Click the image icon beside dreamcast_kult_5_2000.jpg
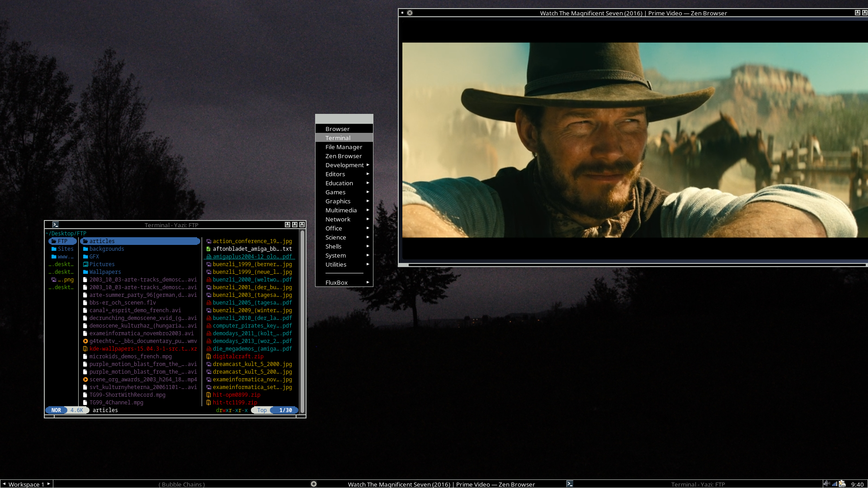Screen dimensions: 868x488 [209, 364]
